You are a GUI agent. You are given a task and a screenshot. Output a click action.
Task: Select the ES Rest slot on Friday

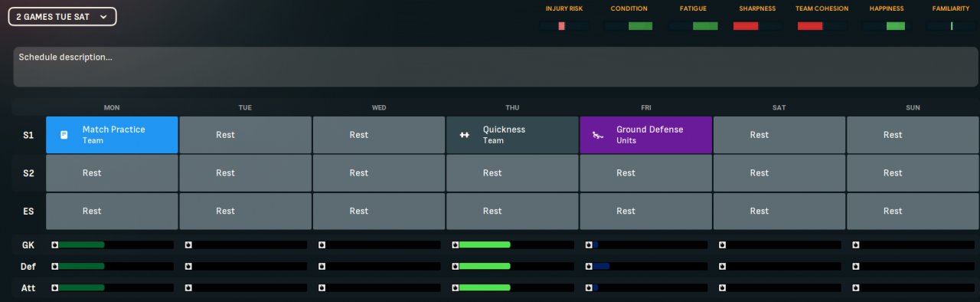point(645,211)
